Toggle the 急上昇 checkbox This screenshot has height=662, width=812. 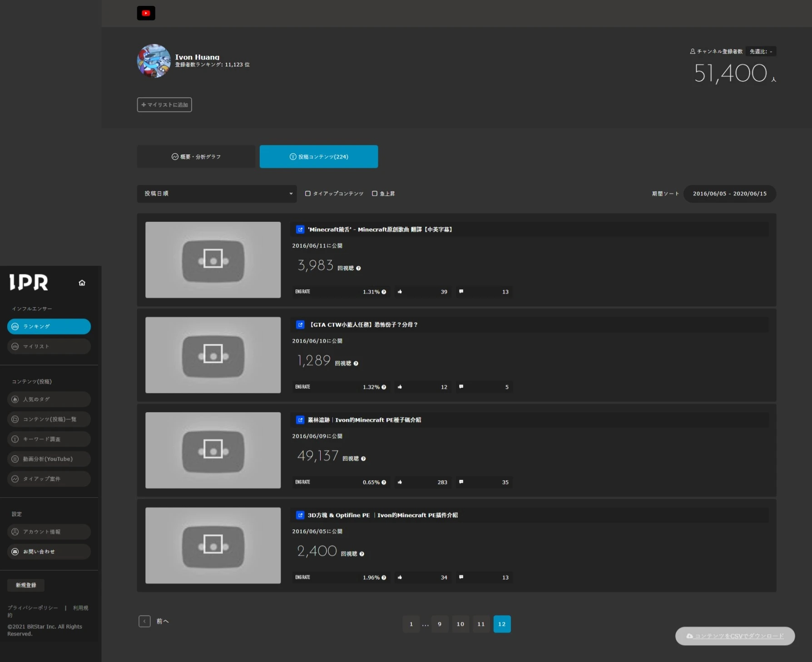(x=375, y=194)
